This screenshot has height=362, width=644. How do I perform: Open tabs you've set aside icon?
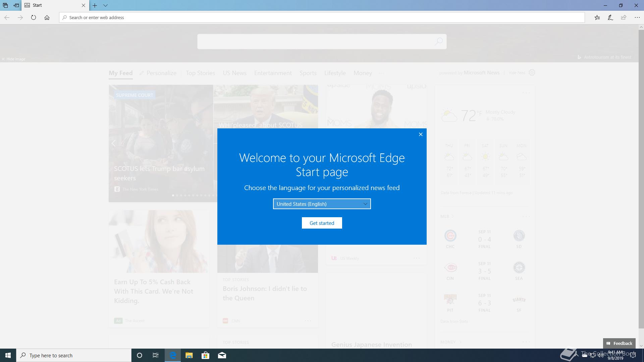pos(5,5)
